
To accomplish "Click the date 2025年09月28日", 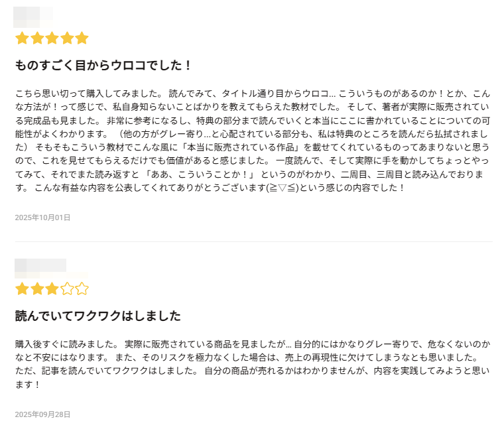I will click(42, 414).
